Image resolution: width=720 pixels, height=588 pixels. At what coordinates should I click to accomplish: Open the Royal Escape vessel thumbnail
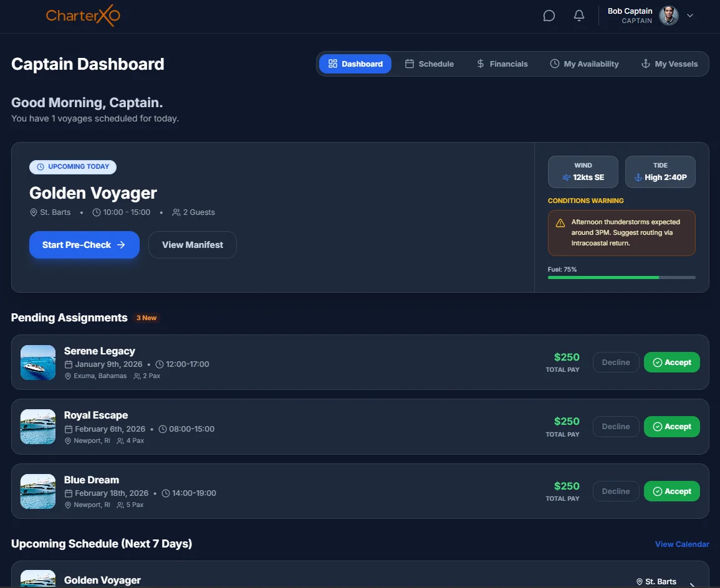[38, 427]
